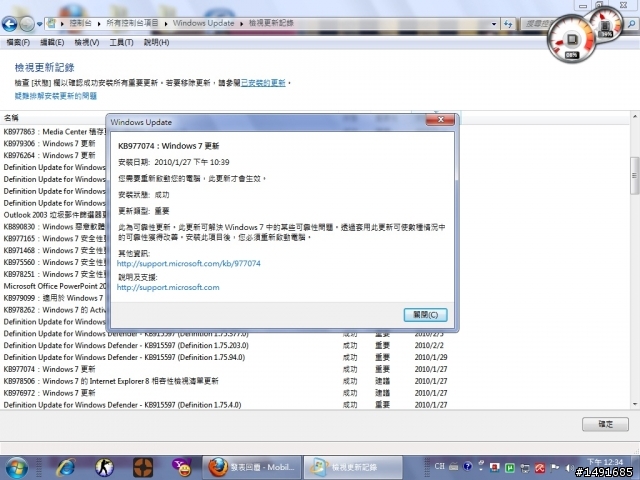Viewport: 640px width, 480px height.
Task: Click the Forward navigation arrow
Action: point(27,24)
